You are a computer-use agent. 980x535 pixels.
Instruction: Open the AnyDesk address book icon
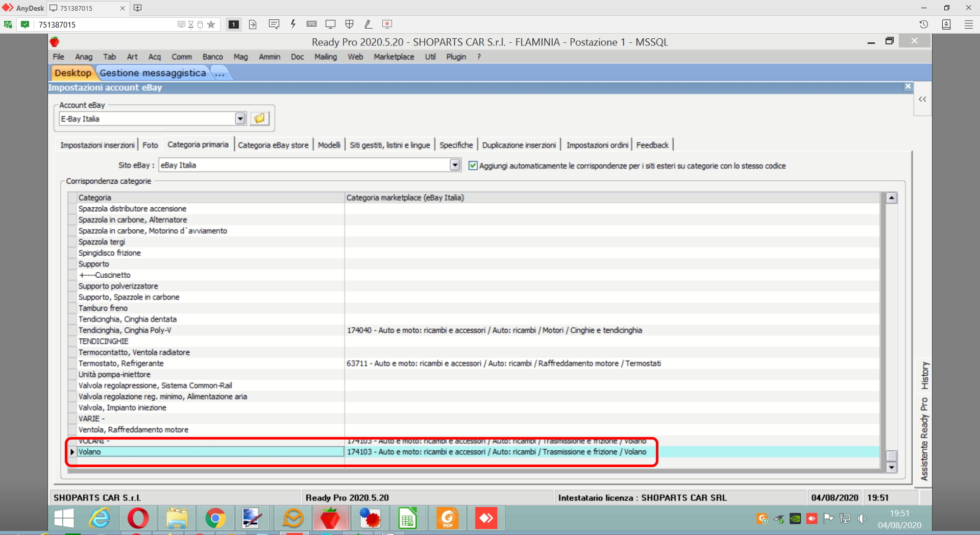[946, 24]
